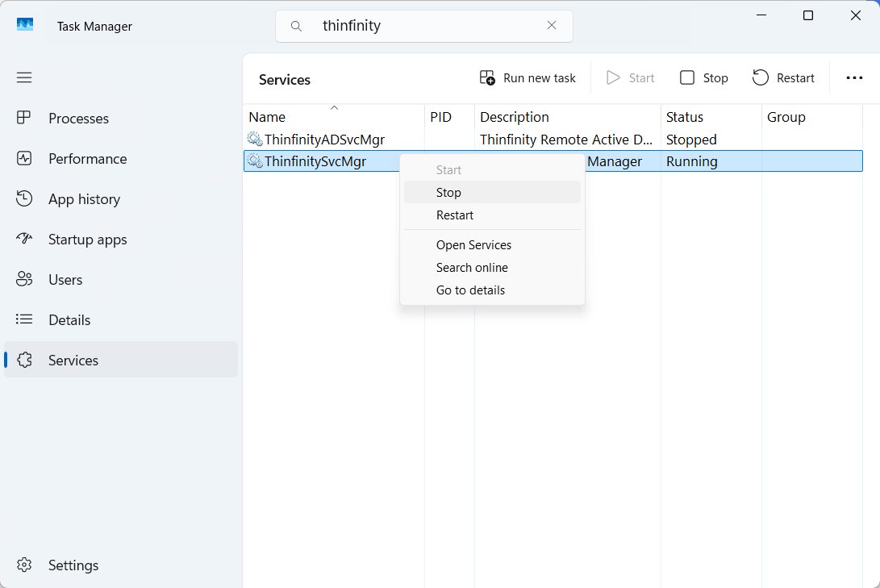The width and height of the screenshot is (880, 588).
Task: Choose Search online in context menu
Action: 492,268
